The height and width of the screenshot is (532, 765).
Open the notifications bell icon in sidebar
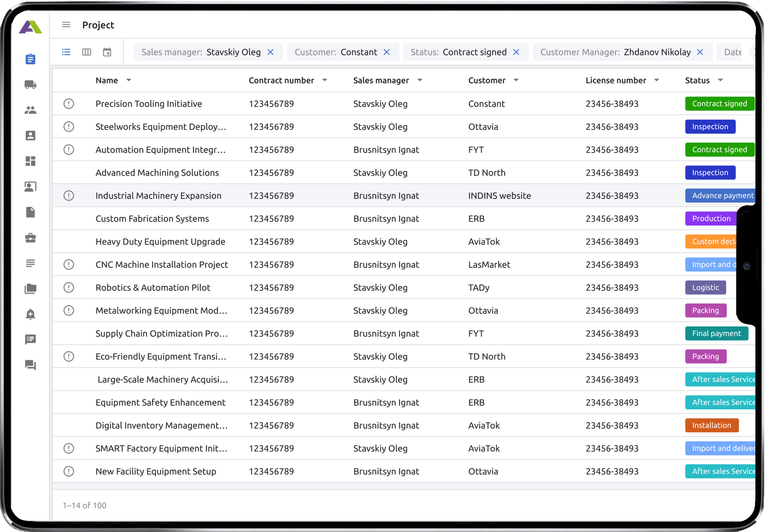click(31, 314)
